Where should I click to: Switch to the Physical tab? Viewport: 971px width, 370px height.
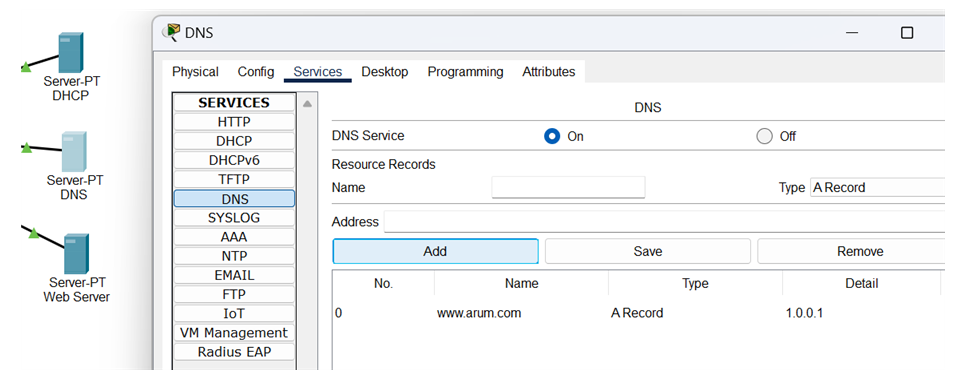coord(195,72)
